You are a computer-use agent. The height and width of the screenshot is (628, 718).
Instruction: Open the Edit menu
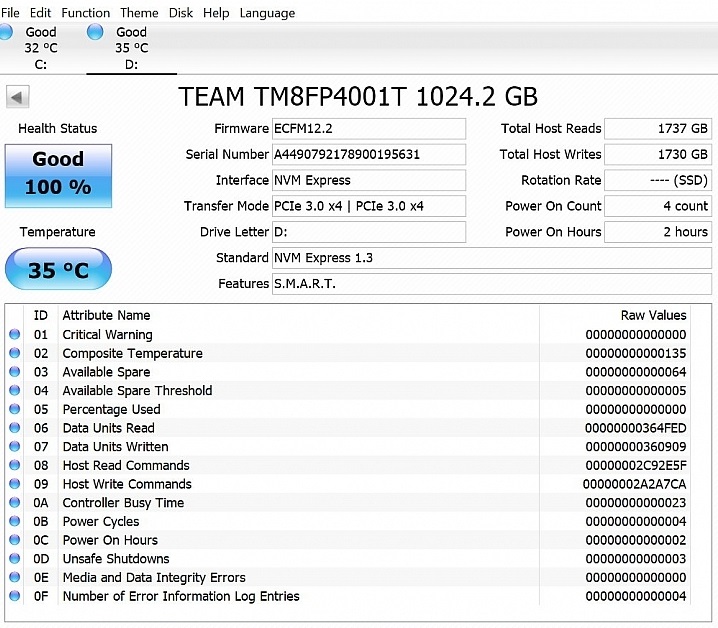point(40,13)
